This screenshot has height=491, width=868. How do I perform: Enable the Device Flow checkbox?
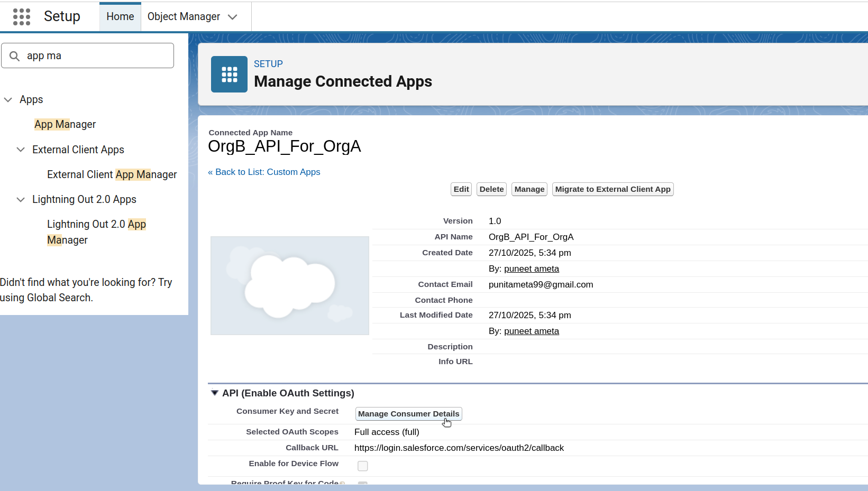363,466
